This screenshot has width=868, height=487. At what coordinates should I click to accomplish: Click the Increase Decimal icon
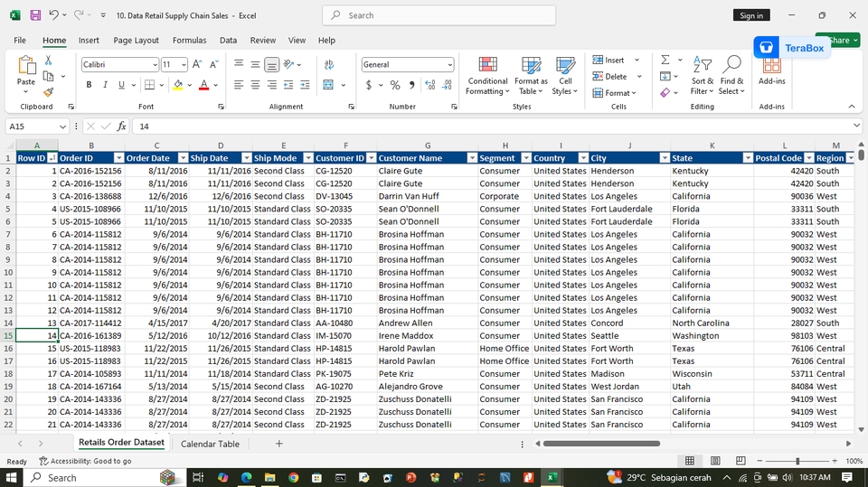(x=430, y=85)
